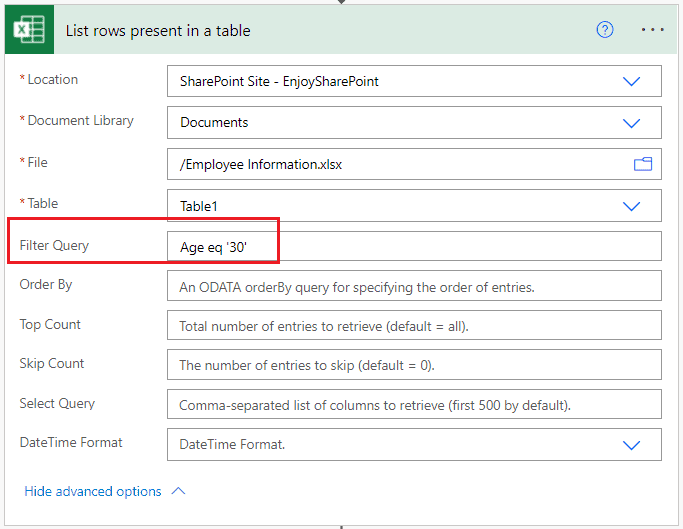Image resolution: width=683 pixels, height=529 pixels.
Task: Expand the Document Library dropdown
Action: 631,123
